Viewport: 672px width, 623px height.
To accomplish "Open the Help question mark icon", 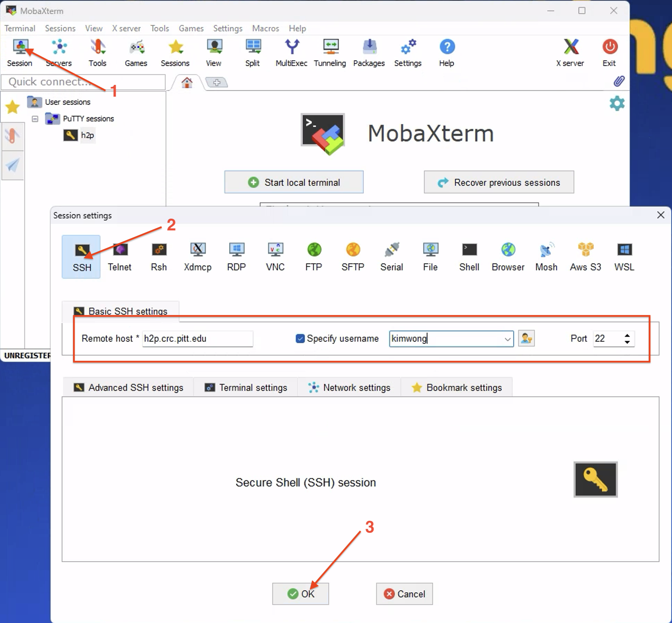I will pos(447,53).
